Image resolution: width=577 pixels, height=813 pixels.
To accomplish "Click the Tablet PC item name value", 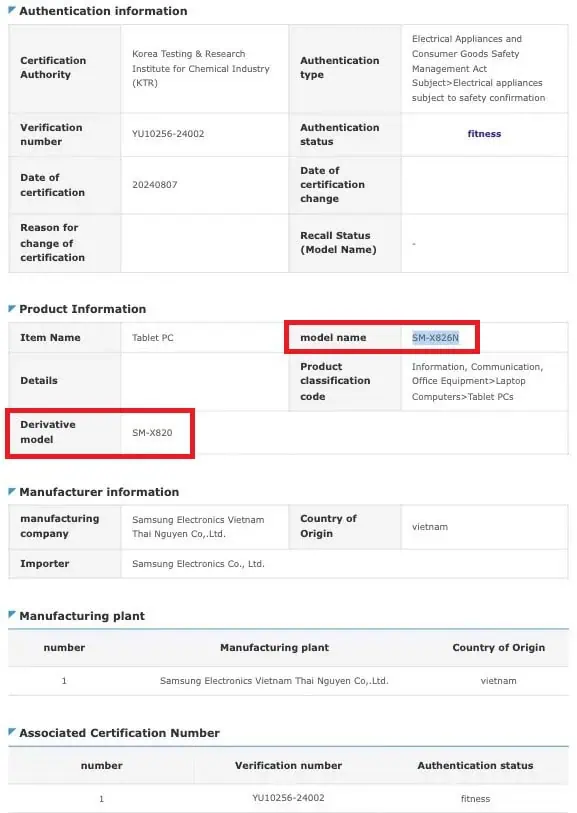I will coord(152,338).
